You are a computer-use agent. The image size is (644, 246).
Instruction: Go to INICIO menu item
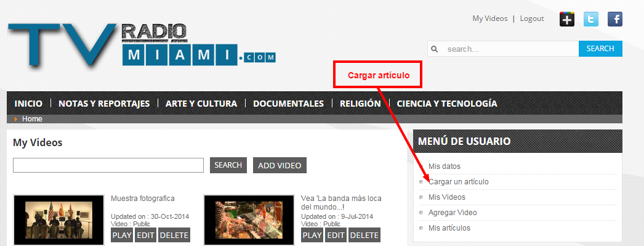click(28, 104)
